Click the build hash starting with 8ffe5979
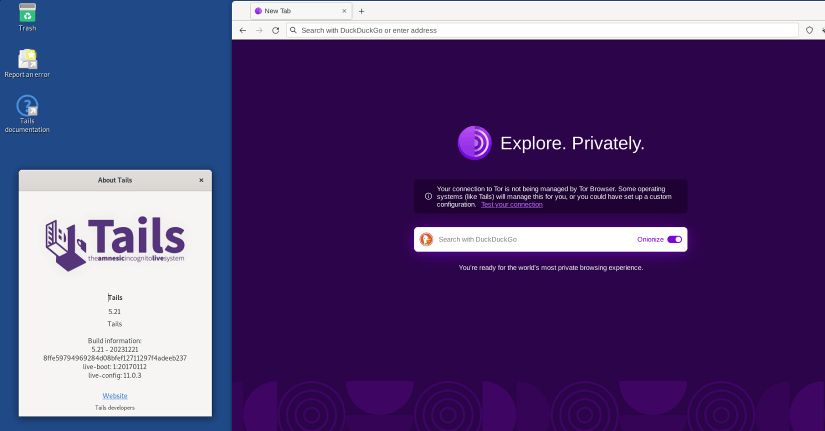This screenshot has width=825, height=431. [x=115, y=358]
